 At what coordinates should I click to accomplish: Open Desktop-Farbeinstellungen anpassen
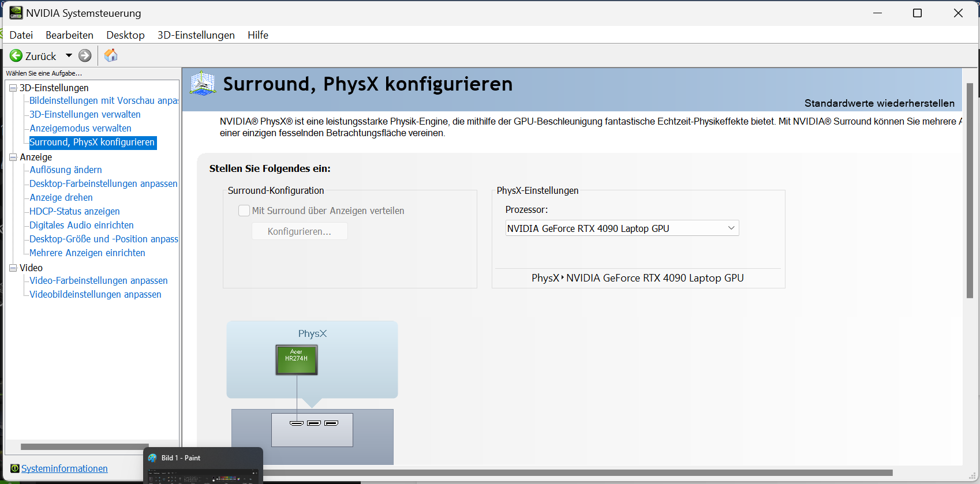click(103, 183)
